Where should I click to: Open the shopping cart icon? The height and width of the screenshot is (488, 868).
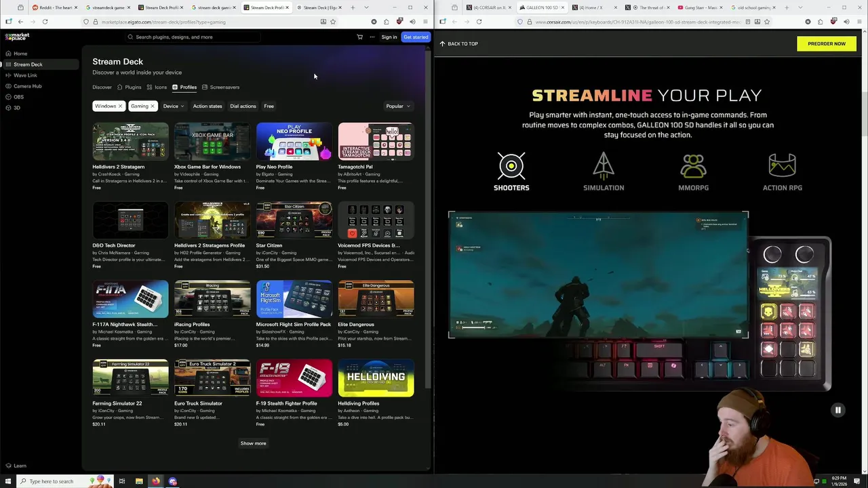pyautogui.click(x=359, y=37)
